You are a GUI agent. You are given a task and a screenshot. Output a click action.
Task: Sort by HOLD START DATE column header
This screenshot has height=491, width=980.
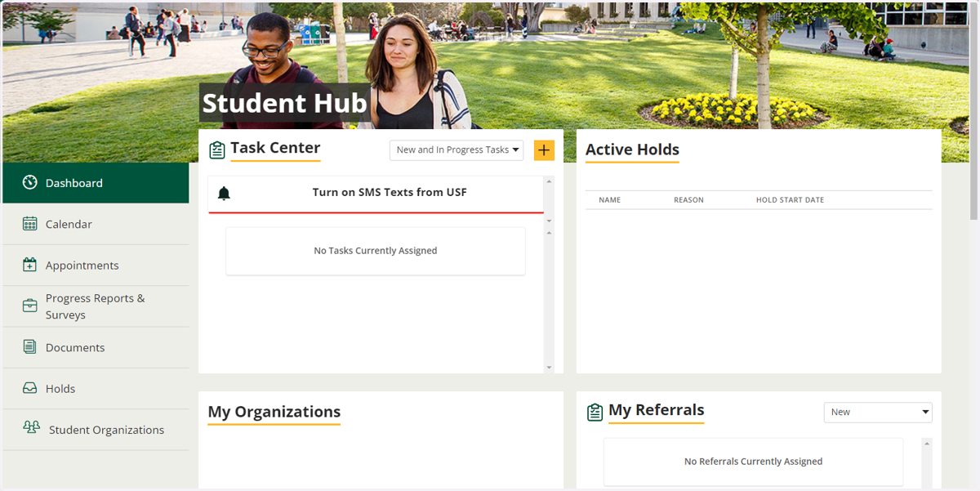(790, 200)
